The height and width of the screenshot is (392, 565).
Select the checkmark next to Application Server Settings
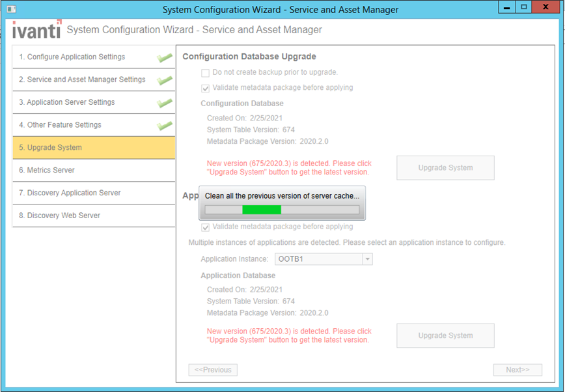165,102
